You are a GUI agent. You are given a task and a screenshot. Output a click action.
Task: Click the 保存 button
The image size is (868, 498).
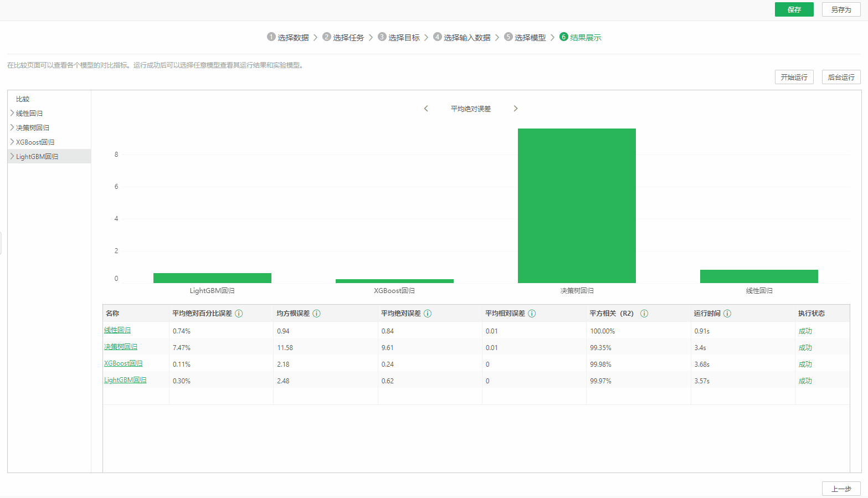click(794, 9)
